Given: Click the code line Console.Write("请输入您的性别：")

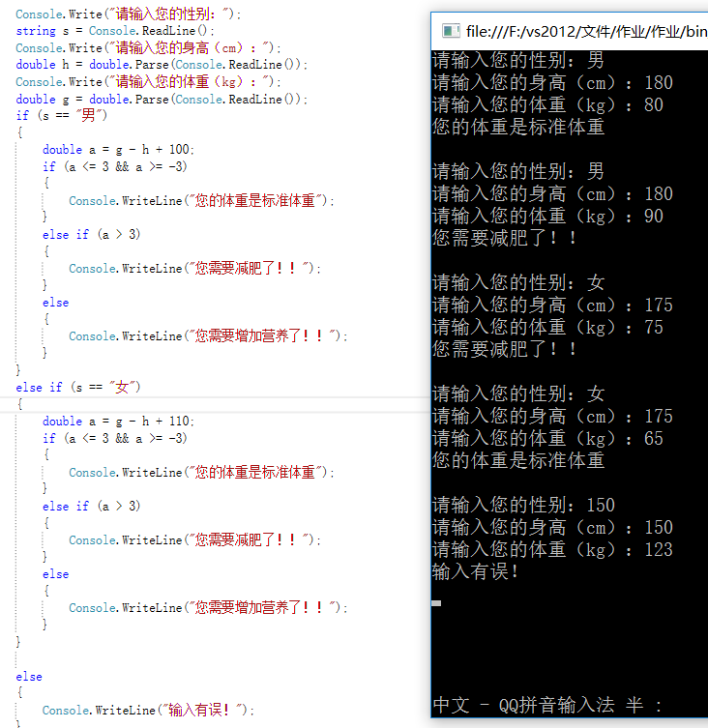Looking at the screenshot, I should tap(129, 14).
